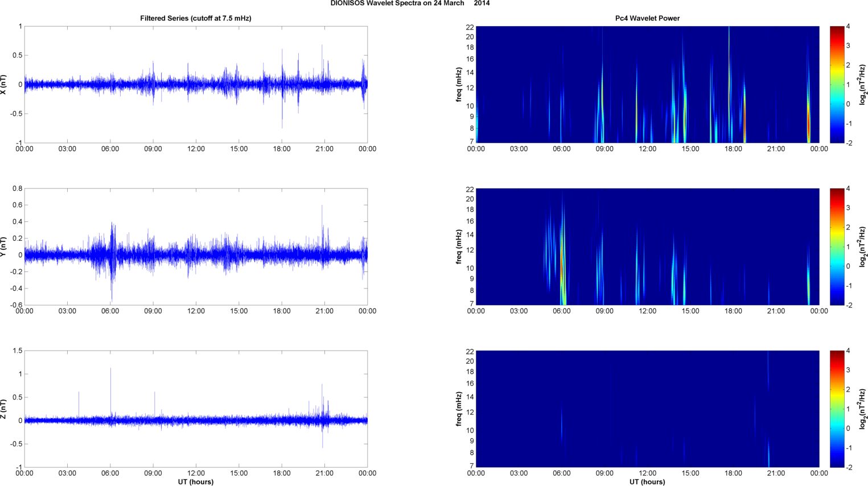Click 15:00 tick under Y wavelet spectrum
The image size is (868, 486).
tap(690, 311)
